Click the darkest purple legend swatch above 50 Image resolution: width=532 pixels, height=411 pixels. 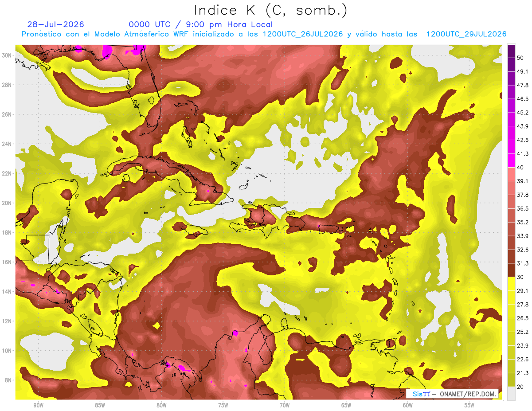coord(511,51)
